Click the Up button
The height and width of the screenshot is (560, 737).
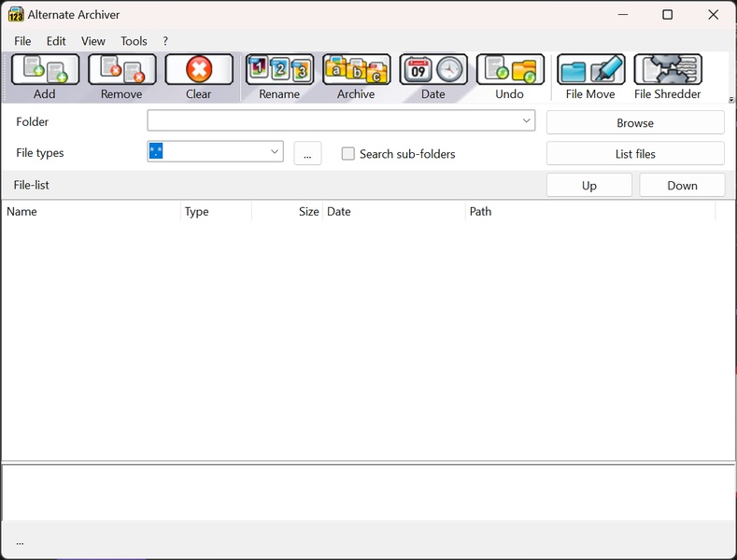(588, 186)
